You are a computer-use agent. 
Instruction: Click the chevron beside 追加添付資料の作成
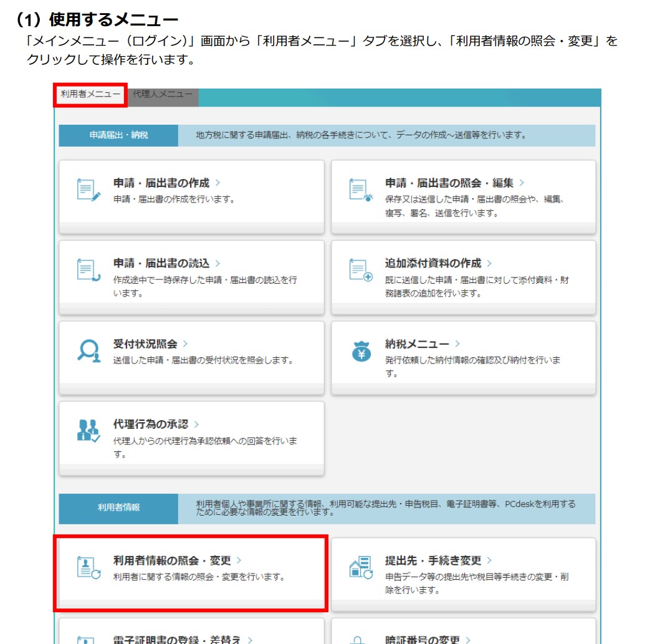coord(489,264)
